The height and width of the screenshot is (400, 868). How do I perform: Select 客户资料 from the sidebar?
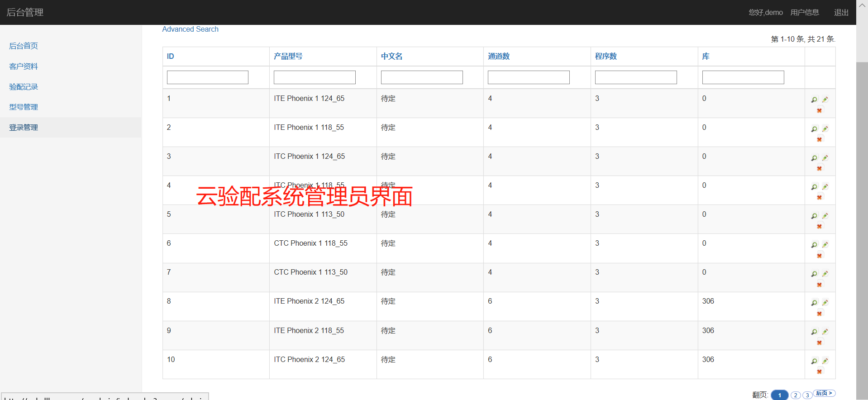click(24, 66)
